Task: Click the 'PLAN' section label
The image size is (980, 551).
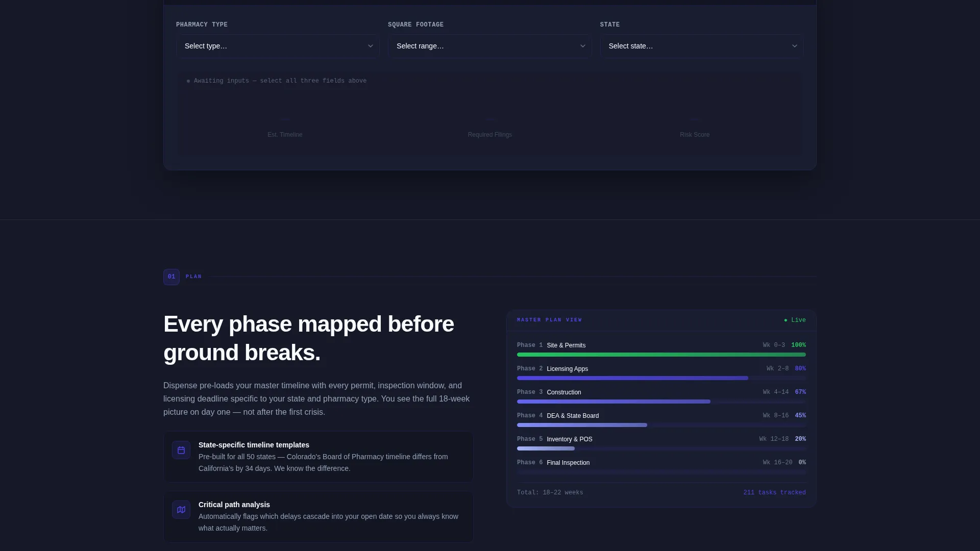Action: 193,277
